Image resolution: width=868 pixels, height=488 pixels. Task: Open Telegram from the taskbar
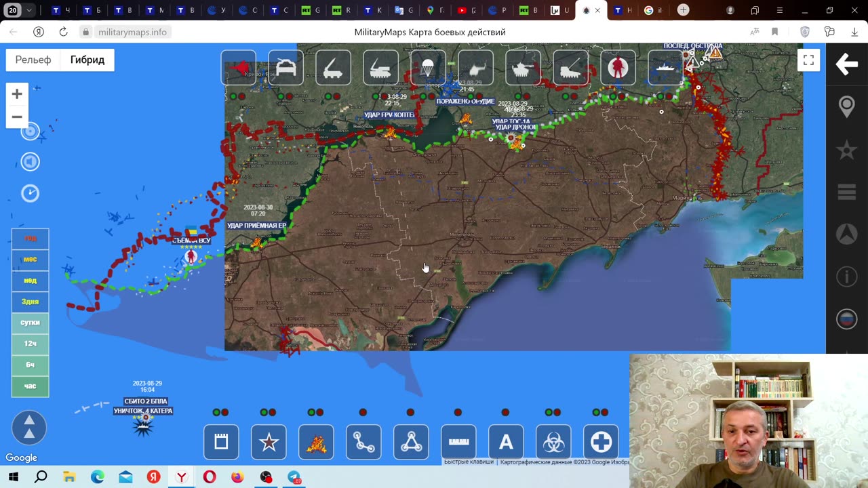point(294,477)
